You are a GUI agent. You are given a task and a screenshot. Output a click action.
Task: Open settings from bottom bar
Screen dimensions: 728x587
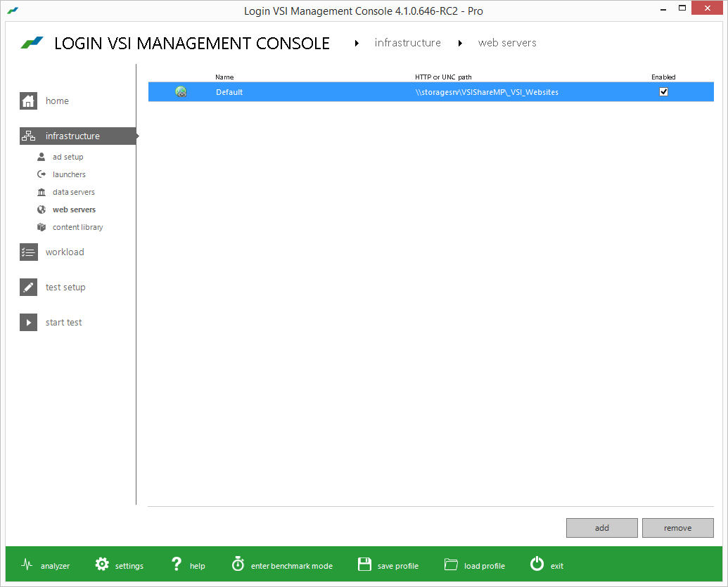click(x=129, y=566)
